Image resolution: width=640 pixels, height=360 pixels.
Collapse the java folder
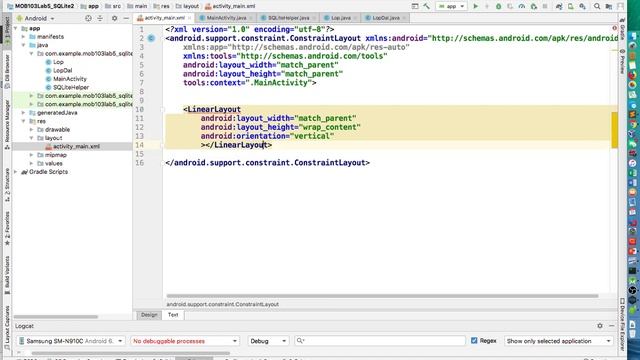pos(24,45)
